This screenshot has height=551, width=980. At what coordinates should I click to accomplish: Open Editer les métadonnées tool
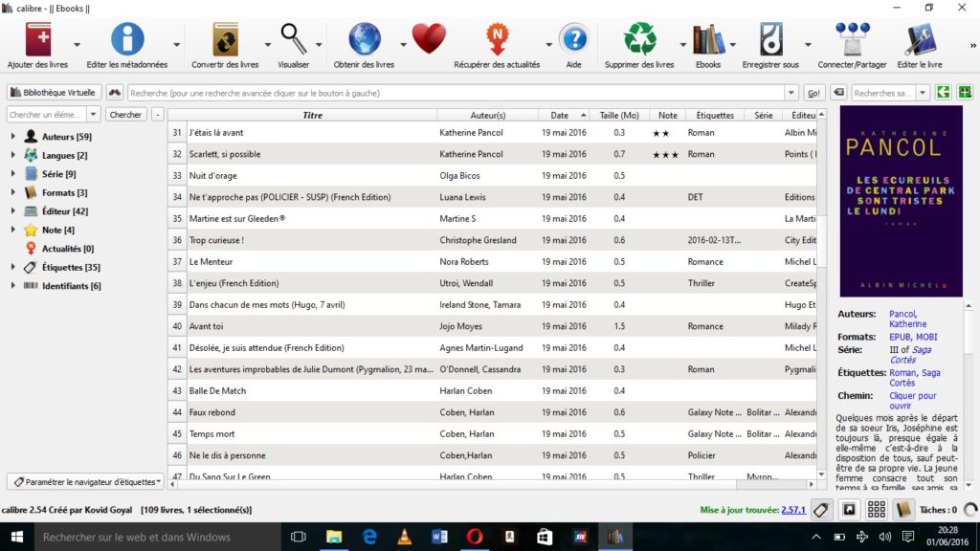126,40
